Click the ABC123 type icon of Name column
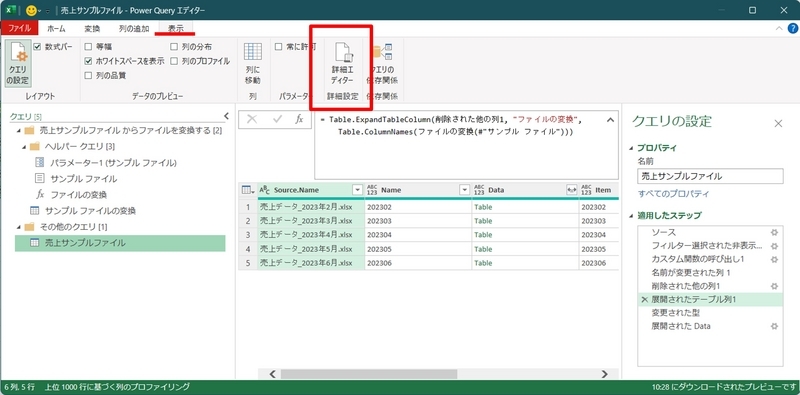This screenshot has height=395, width=800. (372, 190)
